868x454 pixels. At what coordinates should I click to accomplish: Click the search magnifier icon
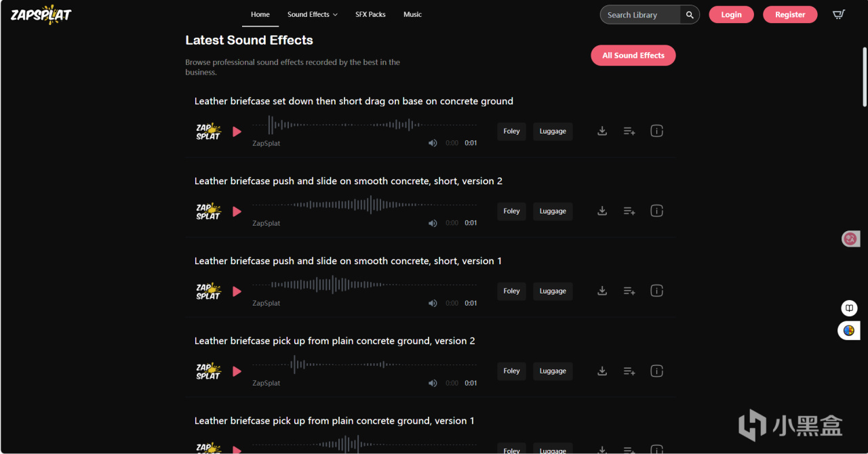[690, 15]
